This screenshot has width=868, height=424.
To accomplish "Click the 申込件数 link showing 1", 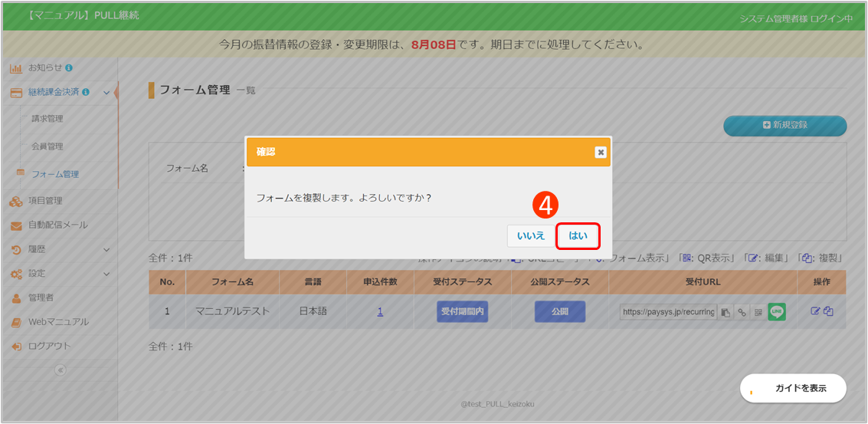I will tap(380, 312).
